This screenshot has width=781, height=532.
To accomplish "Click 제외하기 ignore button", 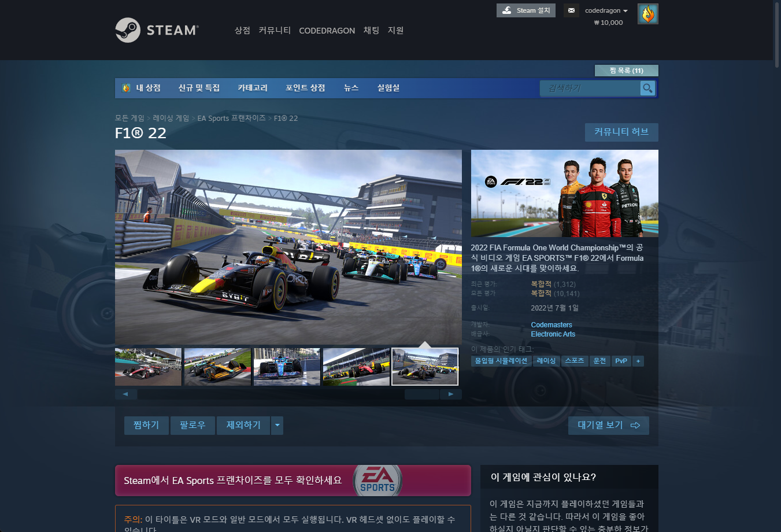I will [x=243, y=426].
